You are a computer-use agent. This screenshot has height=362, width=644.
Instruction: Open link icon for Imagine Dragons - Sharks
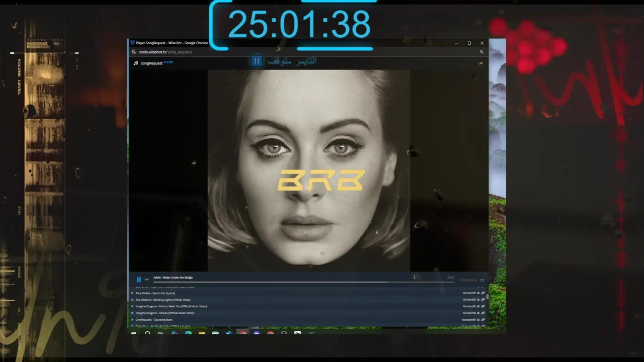(483, 313)
